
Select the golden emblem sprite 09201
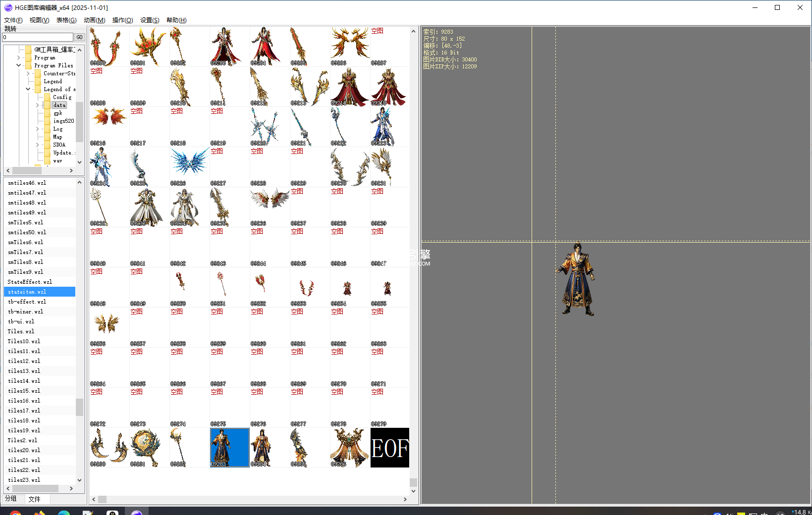149,47
